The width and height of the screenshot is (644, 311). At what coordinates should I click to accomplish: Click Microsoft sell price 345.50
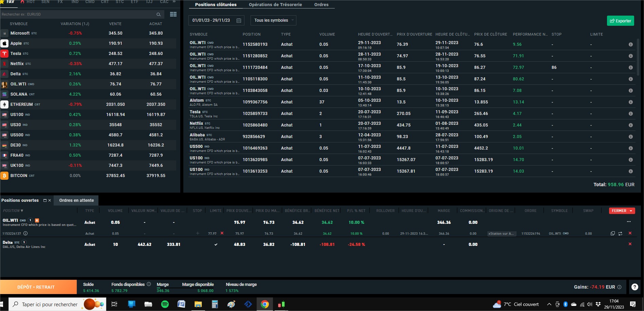[115, 33]
